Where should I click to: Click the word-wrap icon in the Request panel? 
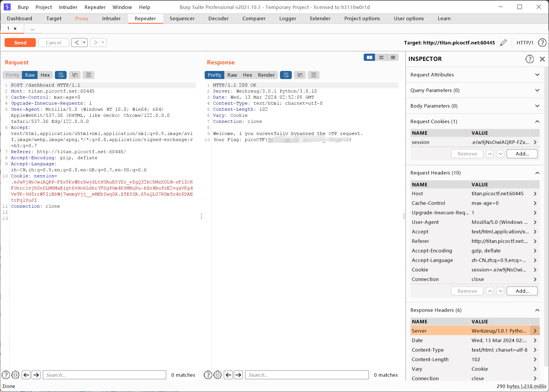(x=61, y=75)
